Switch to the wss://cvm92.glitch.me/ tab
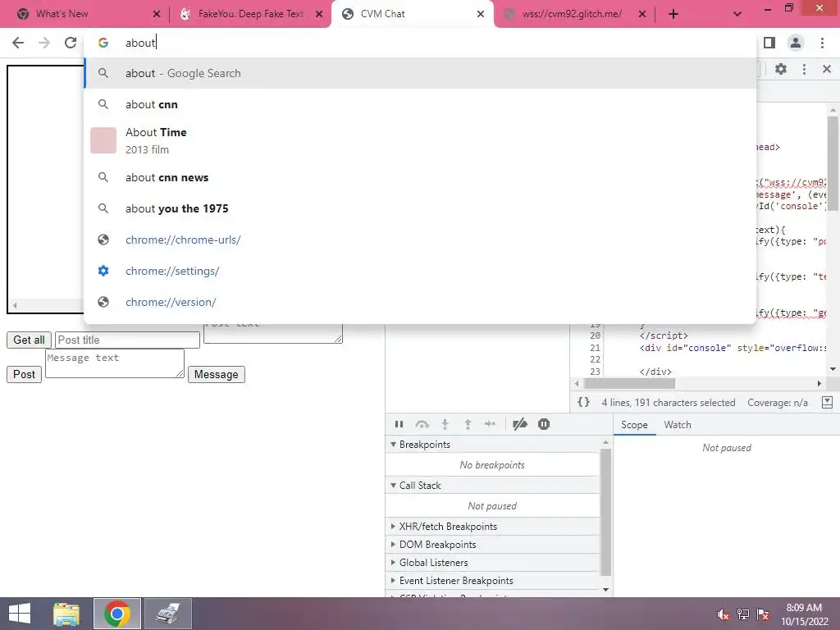 tap(573, 14)
